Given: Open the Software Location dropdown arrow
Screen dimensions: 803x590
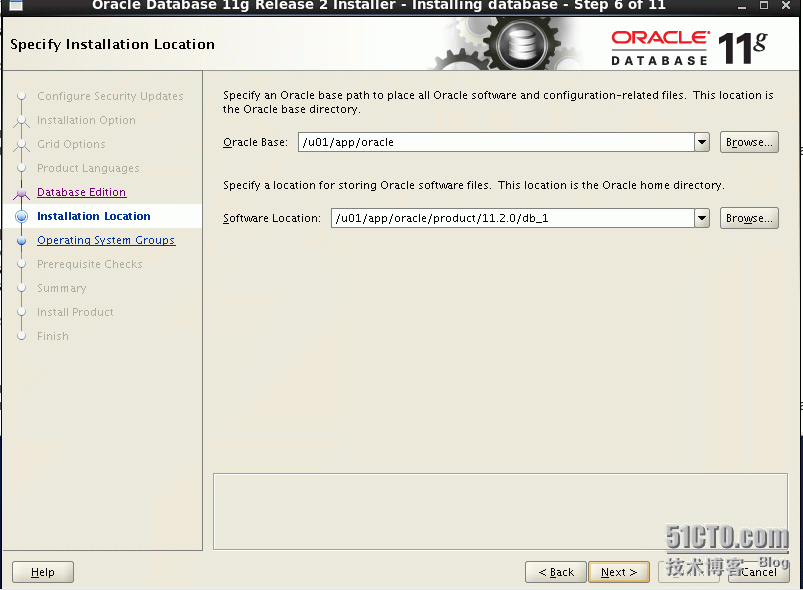Looking at the screenshot, I should tap(702, 218).
